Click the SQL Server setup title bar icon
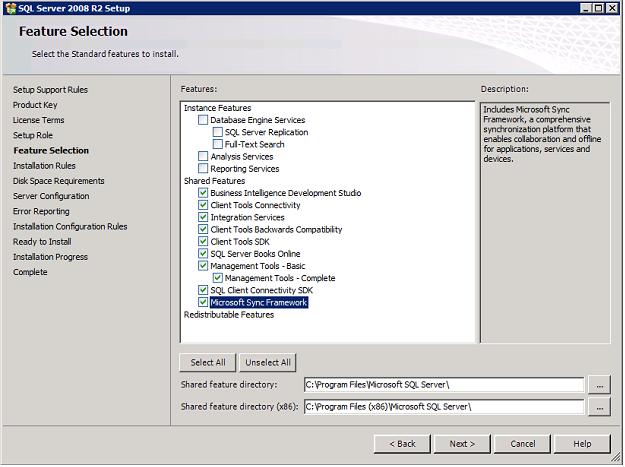This screenshot has height=467, width=625. pos(11,8)
